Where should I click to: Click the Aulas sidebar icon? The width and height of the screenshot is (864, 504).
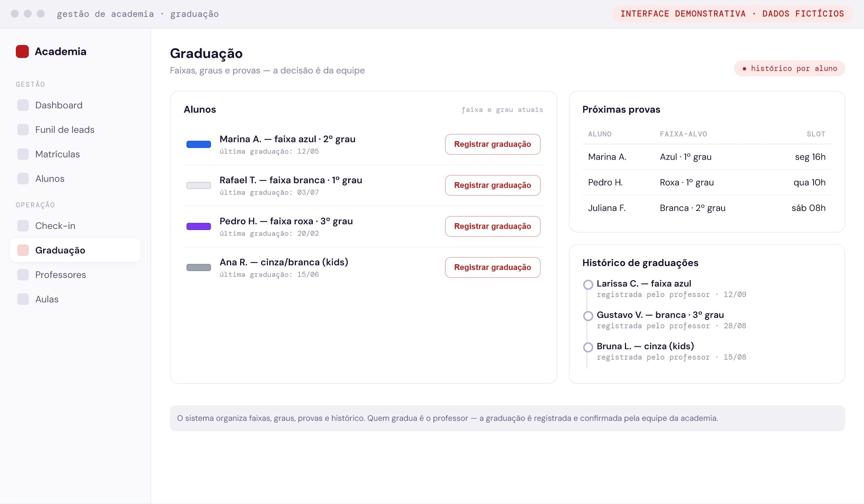click(x=23, y=299)
